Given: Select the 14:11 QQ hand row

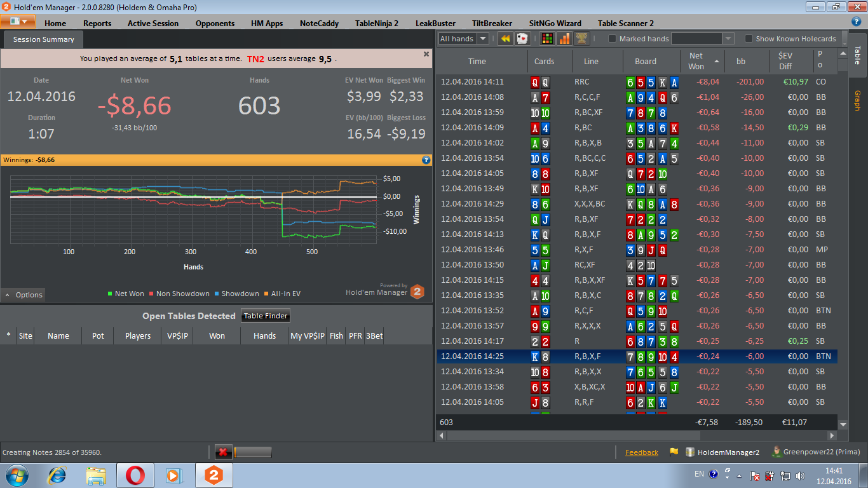Looking at the screenshot, I should pyautogui.click(x=637, y=82).
